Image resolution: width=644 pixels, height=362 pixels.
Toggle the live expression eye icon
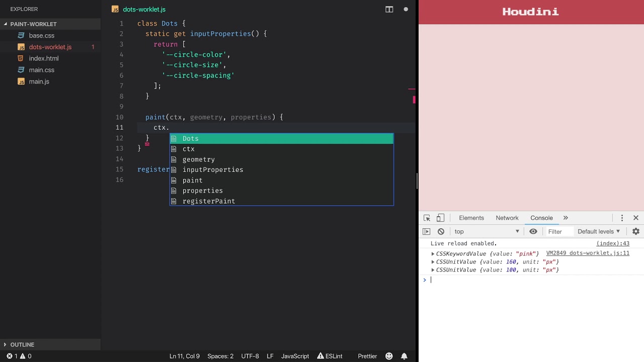(x=533, y=231)
